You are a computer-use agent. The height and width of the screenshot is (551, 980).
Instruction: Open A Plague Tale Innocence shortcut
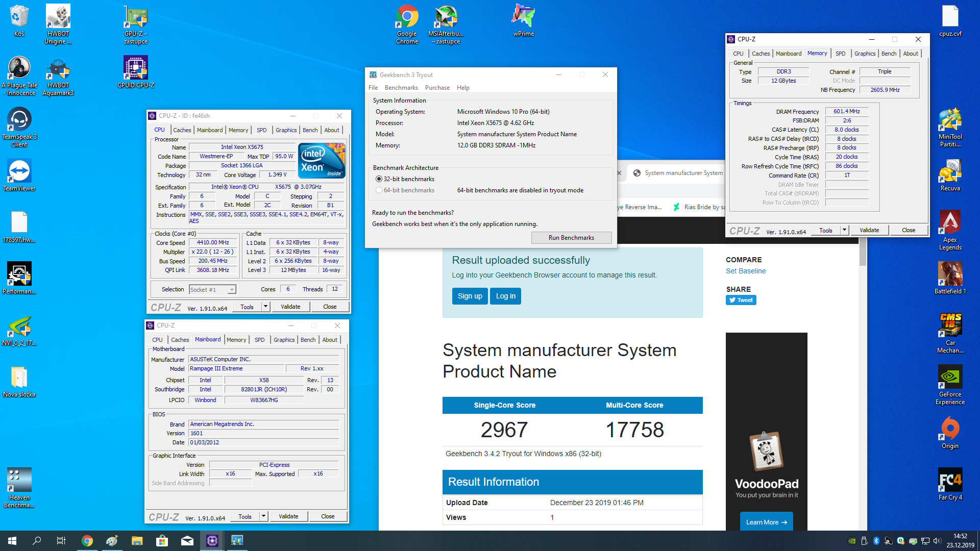pos(19,76)
